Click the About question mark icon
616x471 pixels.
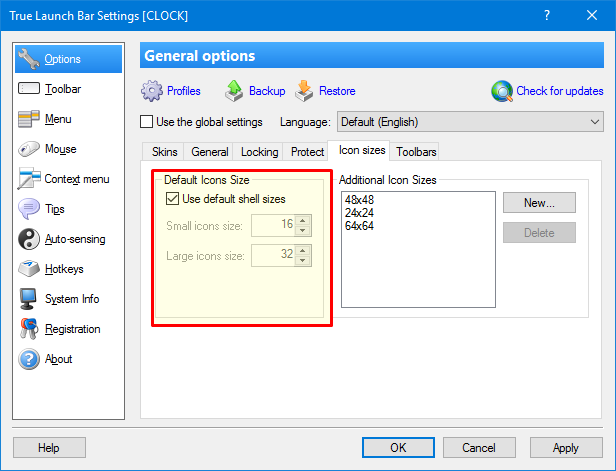pyautogui.click(x=29, y=359)
